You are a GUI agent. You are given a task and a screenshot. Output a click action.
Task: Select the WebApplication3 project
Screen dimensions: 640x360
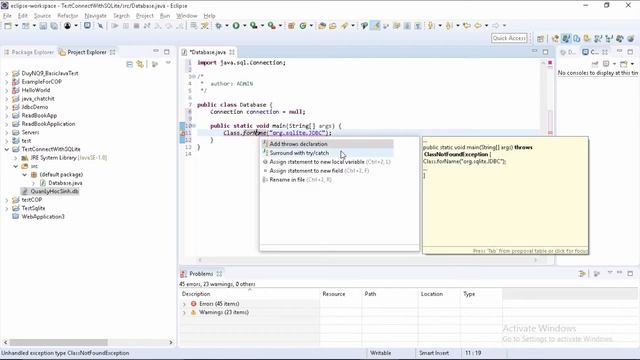[43, 217]
